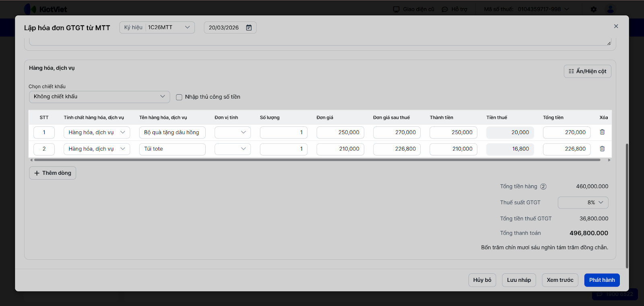The height and width of the screenshot is (306, 644).
Task: Click the table's horizontal scrollbar
Action: 317,160
